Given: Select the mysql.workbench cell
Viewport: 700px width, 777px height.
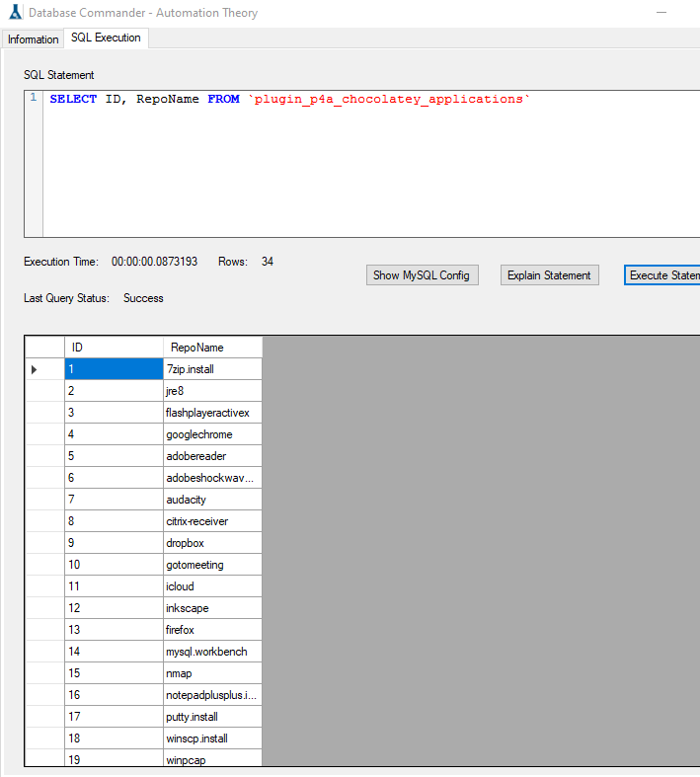Looking at the screenshot, I should pyautogui.click(x=212, y=652).
